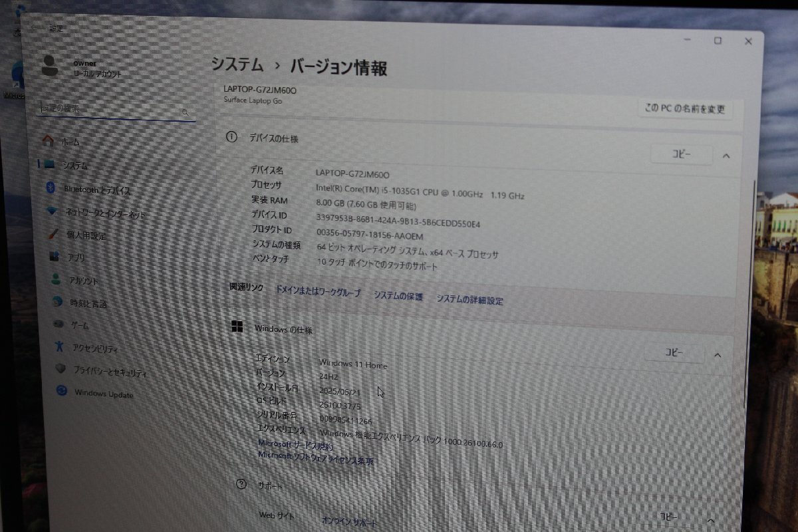Open the Bluetooth とデバイス icon
This screenshot has height=532, width=798.
click(x=50, y=188)
